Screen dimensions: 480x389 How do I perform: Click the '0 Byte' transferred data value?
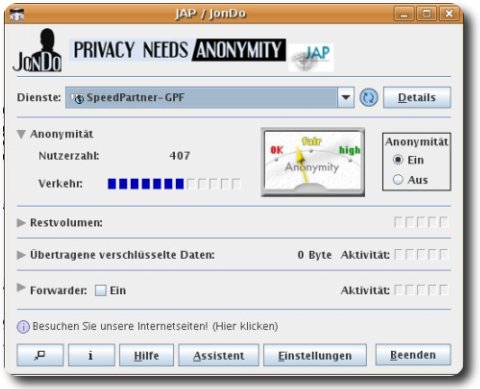tap(315, 255)
